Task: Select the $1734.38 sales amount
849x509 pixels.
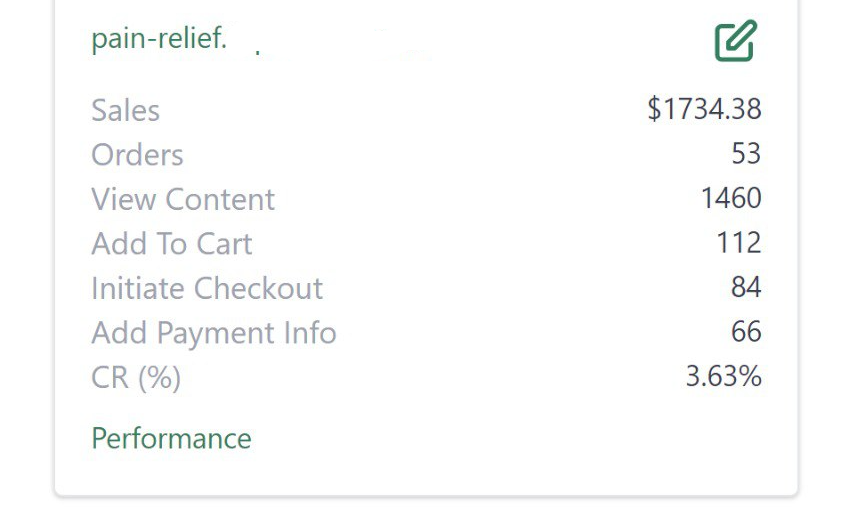Action: click(704, 109)
